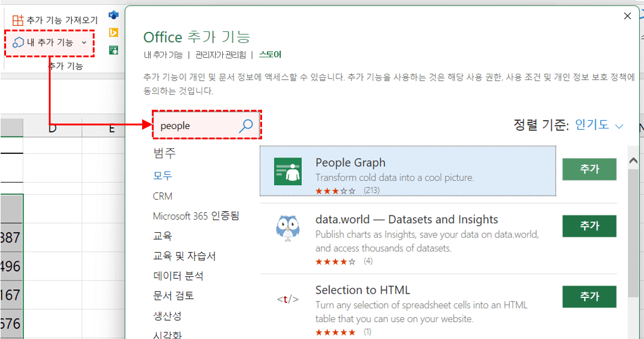Viewport: 644px width, 339px height.
Task: Launch the People Graph ribbon icon
Action: [113, 50]
